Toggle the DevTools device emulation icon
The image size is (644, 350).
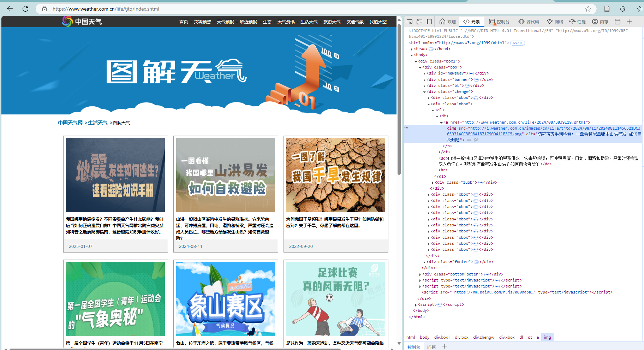(419, 22)
